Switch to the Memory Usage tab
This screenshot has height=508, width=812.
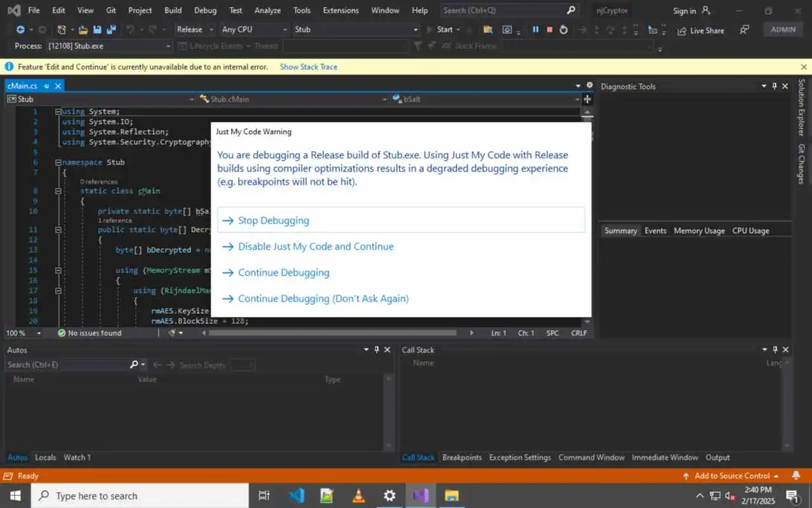click(x=699, y=231)
